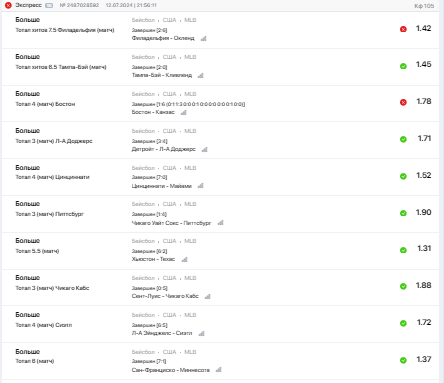
Task: Click green won icon next to odds 1.31
Action: pos(403,250)
